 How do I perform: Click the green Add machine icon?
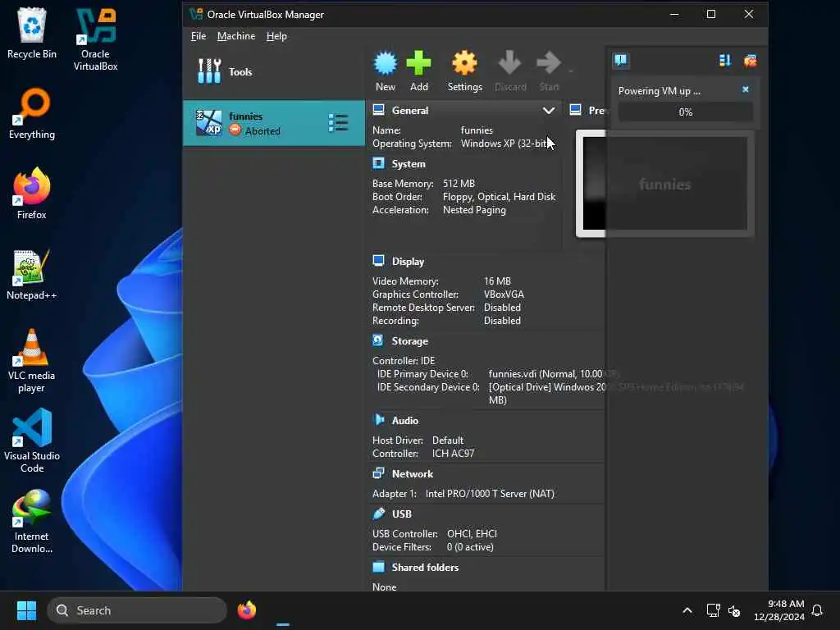(418, 64)
